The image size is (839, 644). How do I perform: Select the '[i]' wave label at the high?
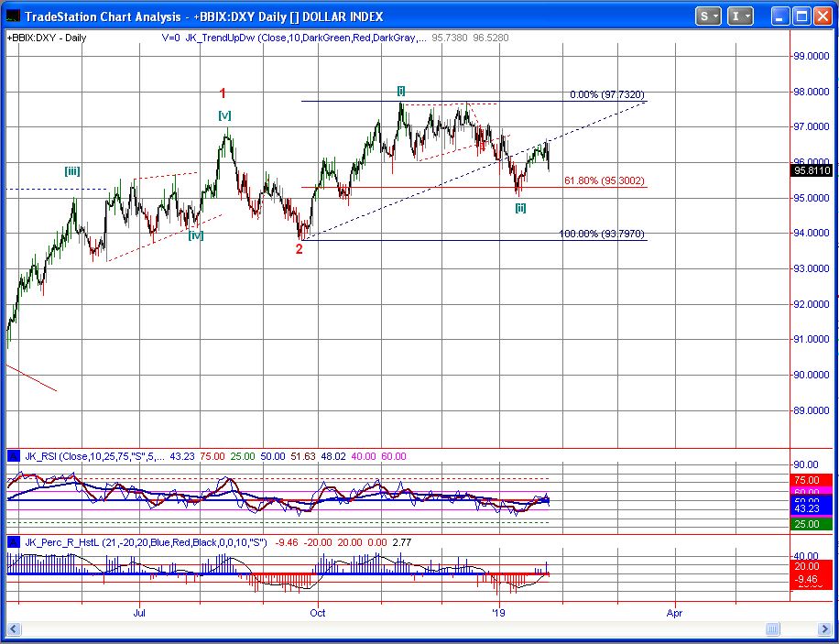point(401,90)
